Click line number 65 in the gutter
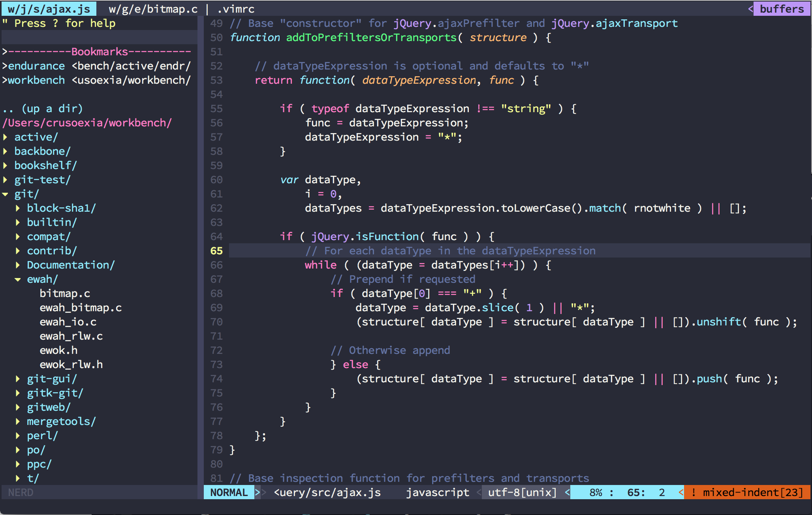Screen dimensions: 812x515 216,251
